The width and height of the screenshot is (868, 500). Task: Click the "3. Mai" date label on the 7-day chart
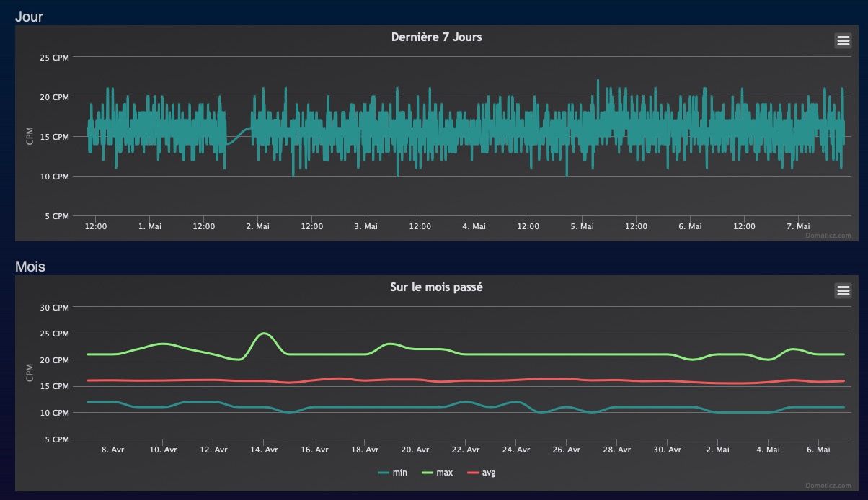point(366,226)
